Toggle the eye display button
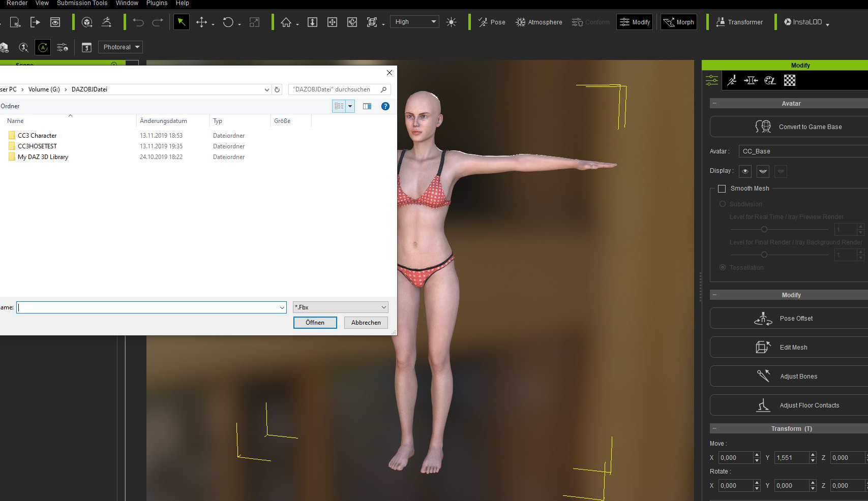 tap(745, 171)
